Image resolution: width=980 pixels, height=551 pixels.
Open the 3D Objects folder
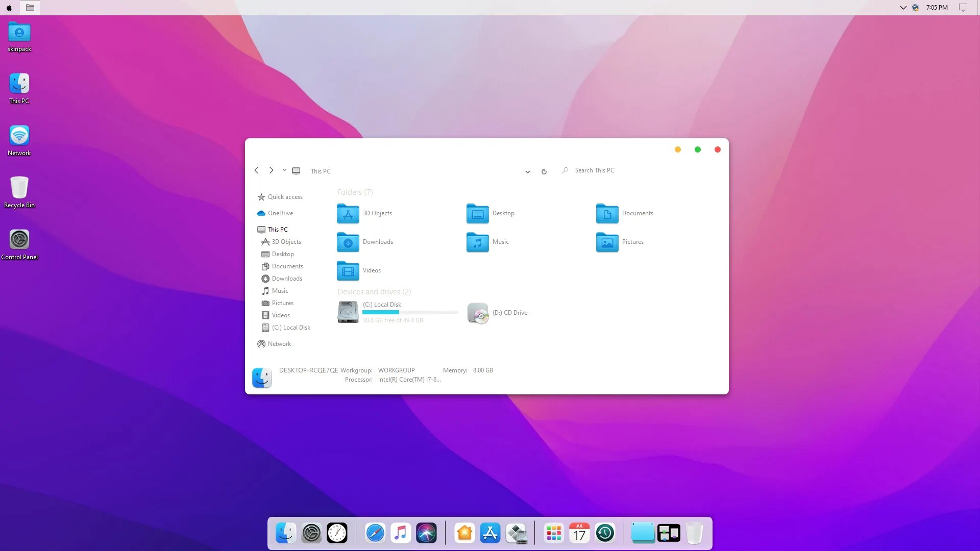[x=348, y=214]
